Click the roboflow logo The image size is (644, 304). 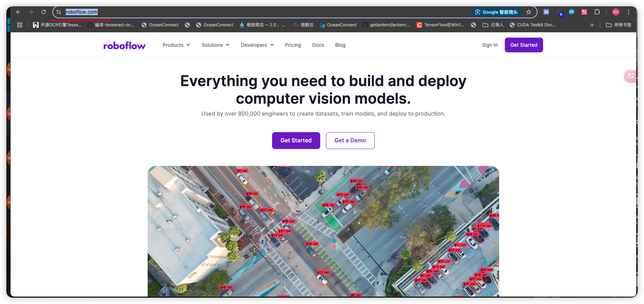[124, 45]
